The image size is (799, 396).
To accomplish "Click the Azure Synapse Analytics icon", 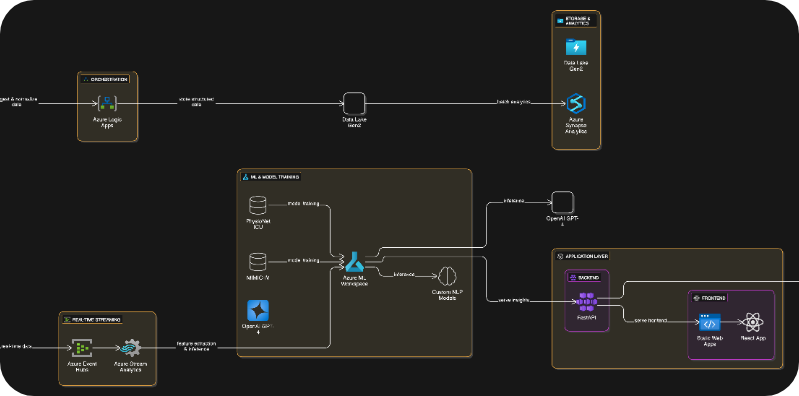I will [576, 103].
